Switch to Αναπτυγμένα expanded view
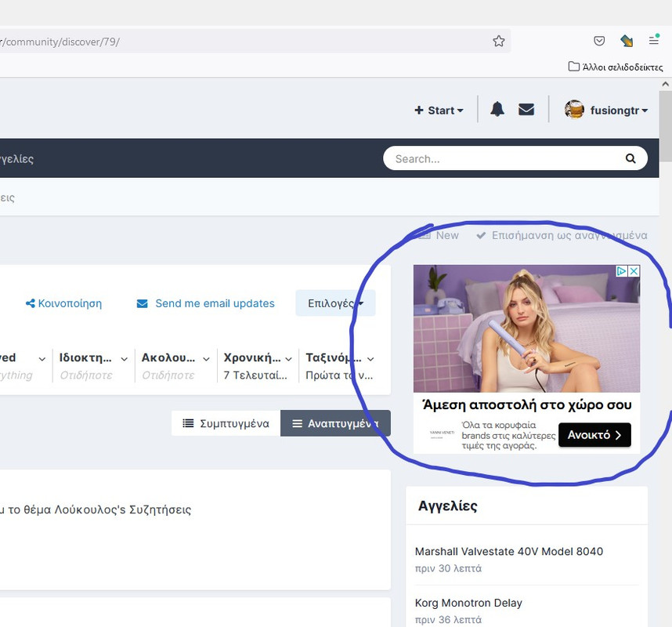 pos(335,423)
